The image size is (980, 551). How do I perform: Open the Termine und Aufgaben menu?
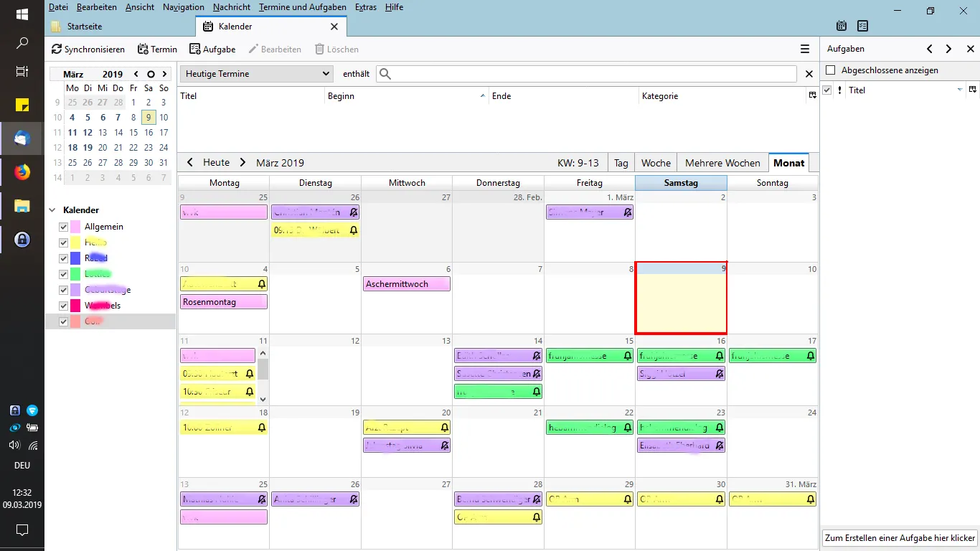point(303,7)
